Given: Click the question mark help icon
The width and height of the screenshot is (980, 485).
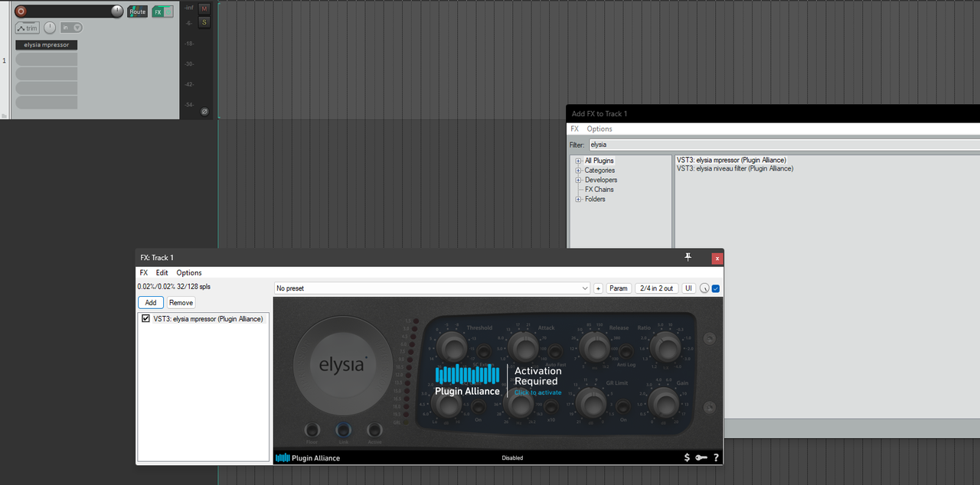Looking at the screenshot, I should pyautogui.click(x=717, y=457).
